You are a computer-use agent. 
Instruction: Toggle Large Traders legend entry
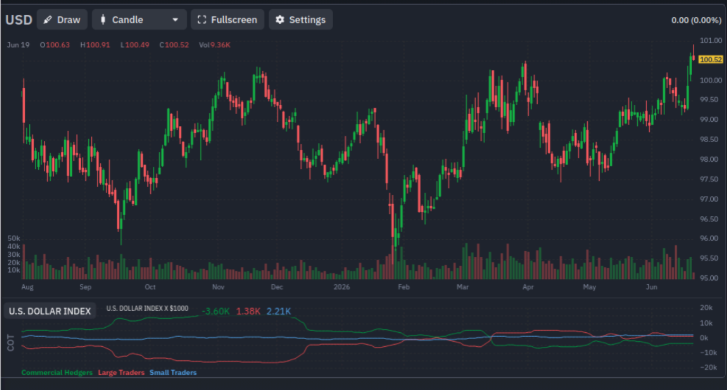point(121,372)
